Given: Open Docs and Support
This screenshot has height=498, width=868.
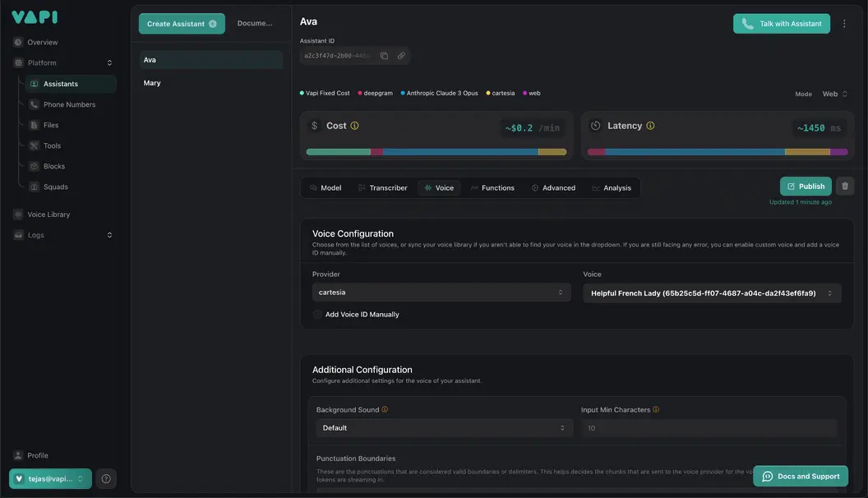Looking at the screenshot, I should click(x=801, y=477).
